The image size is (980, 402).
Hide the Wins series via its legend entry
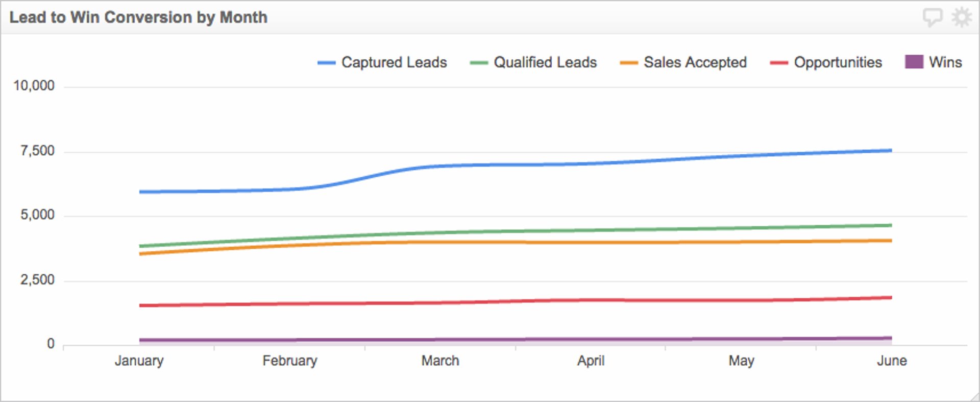[947, 62]
